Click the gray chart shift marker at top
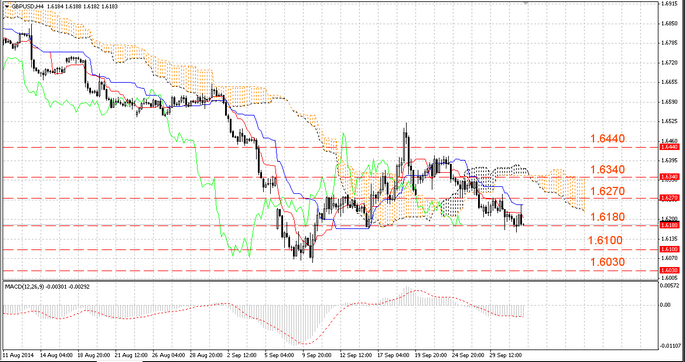 [526, 3]
